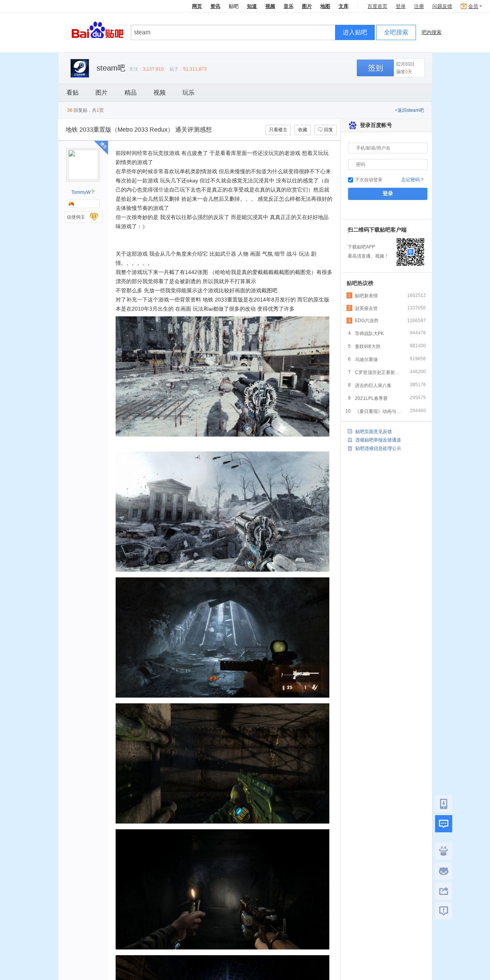Click the Baidu Tieba logo
The image size is (490, 980).
click(x=97, y=31)
